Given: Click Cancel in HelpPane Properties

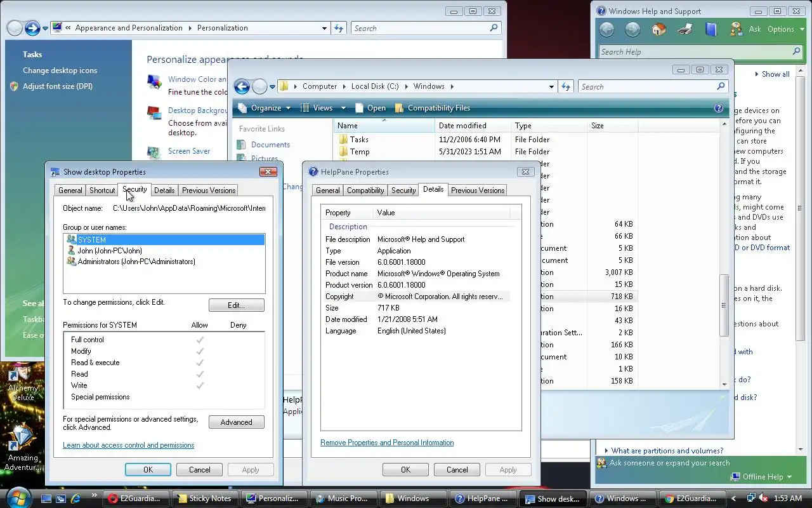Looking at the screenshot, I should pos(457,470).
